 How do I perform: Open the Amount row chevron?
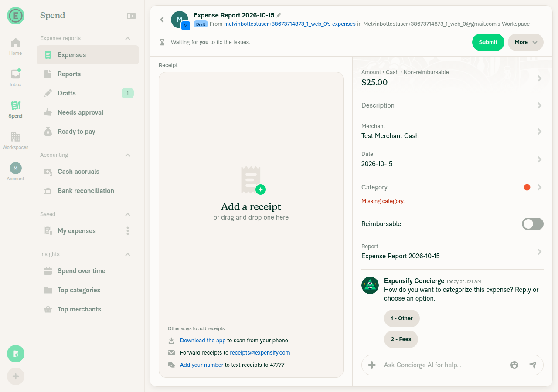539,78
